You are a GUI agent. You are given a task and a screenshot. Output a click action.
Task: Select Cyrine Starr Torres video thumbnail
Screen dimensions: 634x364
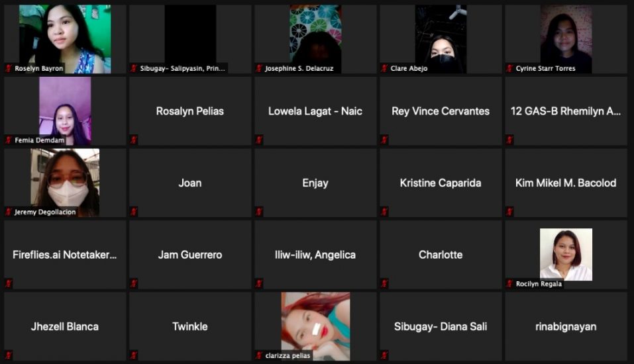point(566,39)
